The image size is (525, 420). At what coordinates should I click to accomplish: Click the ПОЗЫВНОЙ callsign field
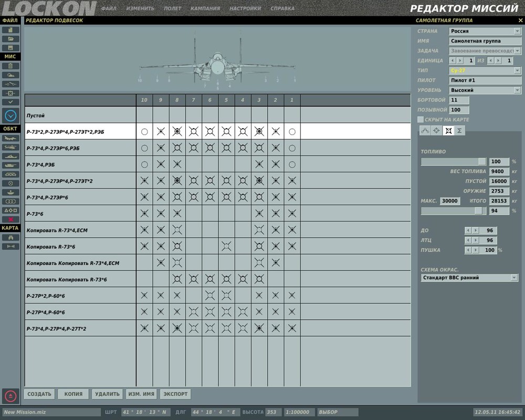coord(459,110)
